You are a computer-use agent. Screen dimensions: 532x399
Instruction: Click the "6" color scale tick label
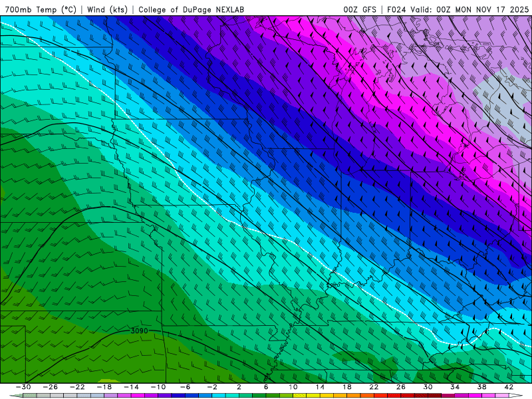pos(266,387)
